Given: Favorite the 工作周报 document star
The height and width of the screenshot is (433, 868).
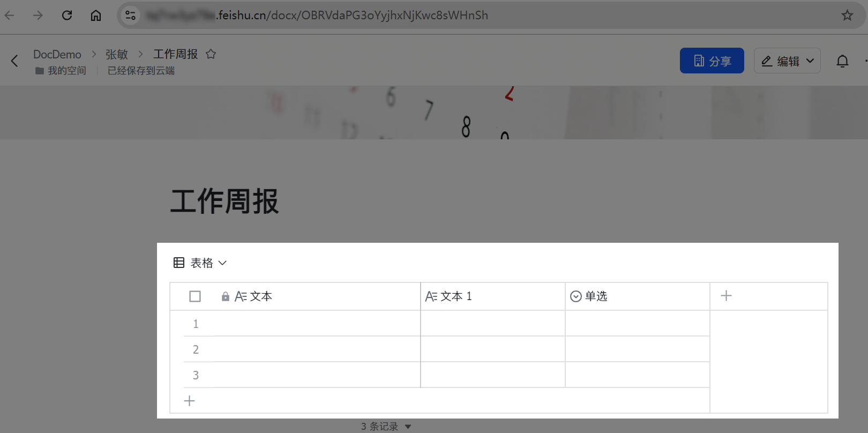Looking at the screenshot, I should [x=211, y=54].
